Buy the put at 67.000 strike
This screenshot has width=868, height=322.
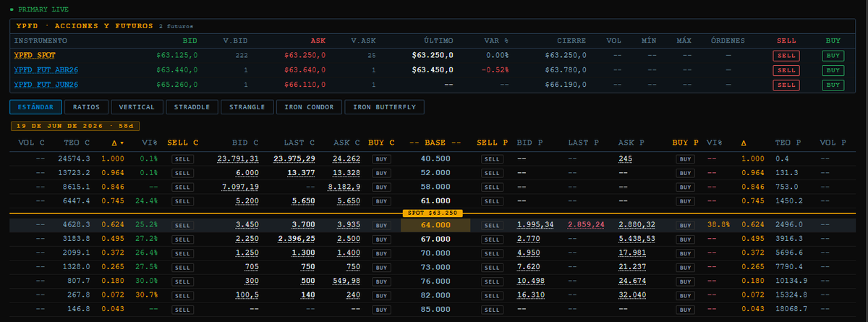[685, 240]
